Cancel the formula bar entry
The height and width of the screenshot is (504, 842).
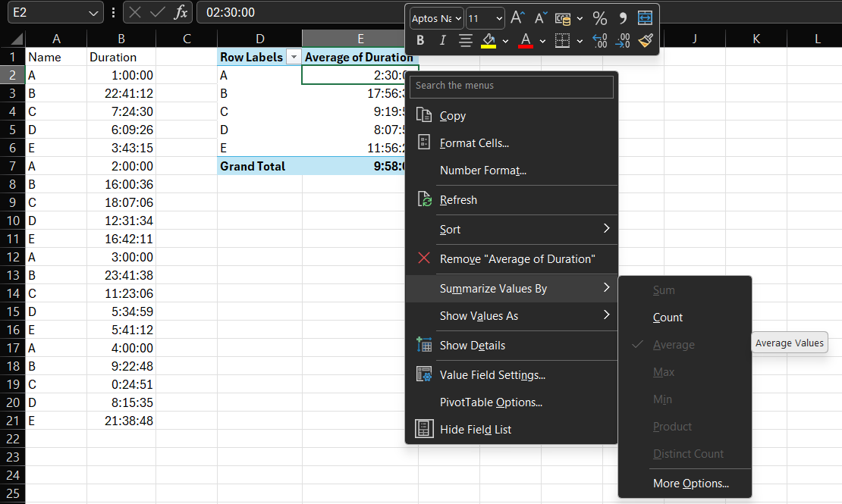click(135, 12)
